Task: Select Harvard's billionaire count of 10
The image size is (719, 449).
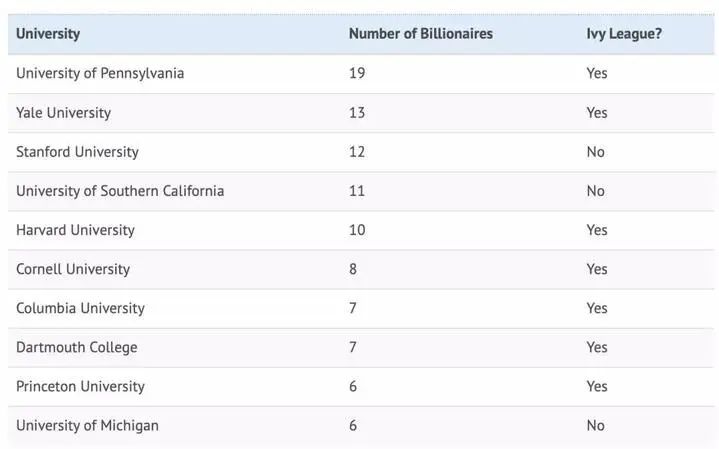Action: [x=357, y=230]
